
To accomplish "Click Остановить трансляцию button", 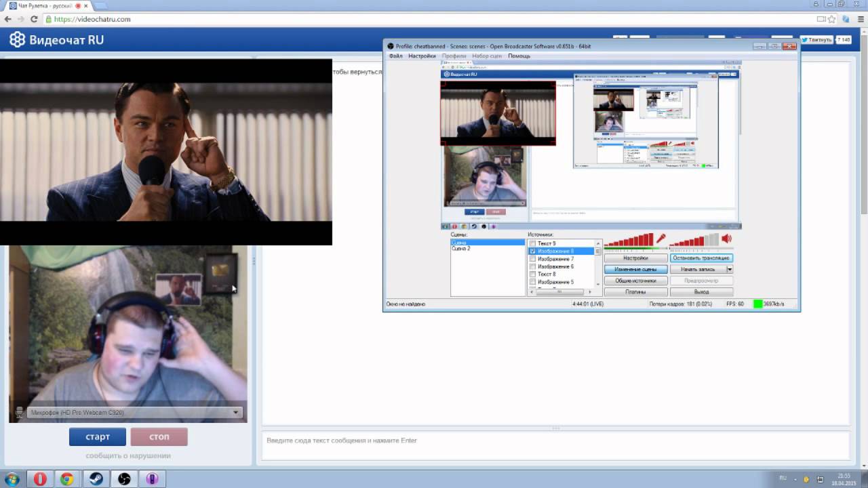I will 701,258.
